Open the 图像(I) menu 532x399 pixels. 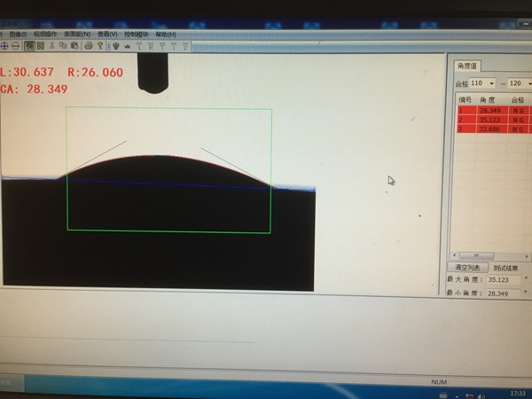17,35
